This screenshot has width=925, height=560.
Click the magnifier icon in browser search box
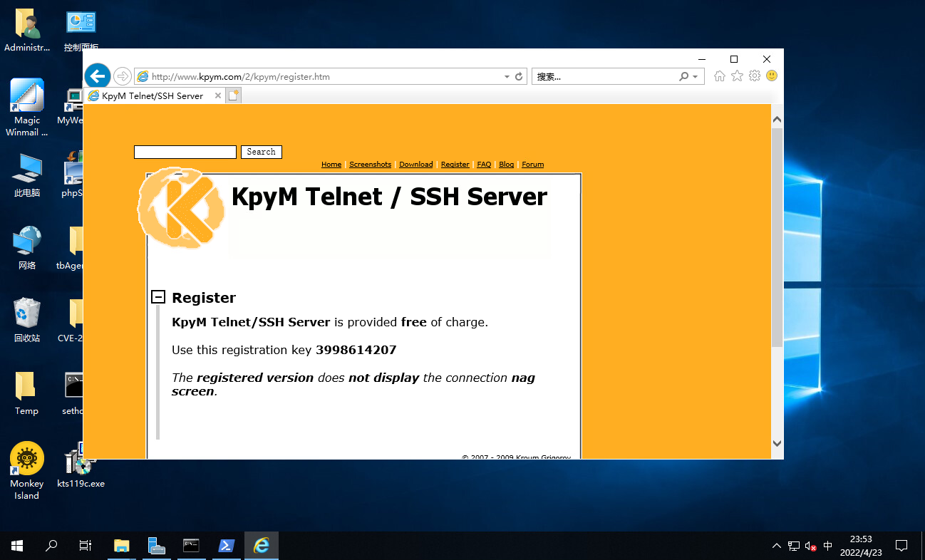pos(684,76)
